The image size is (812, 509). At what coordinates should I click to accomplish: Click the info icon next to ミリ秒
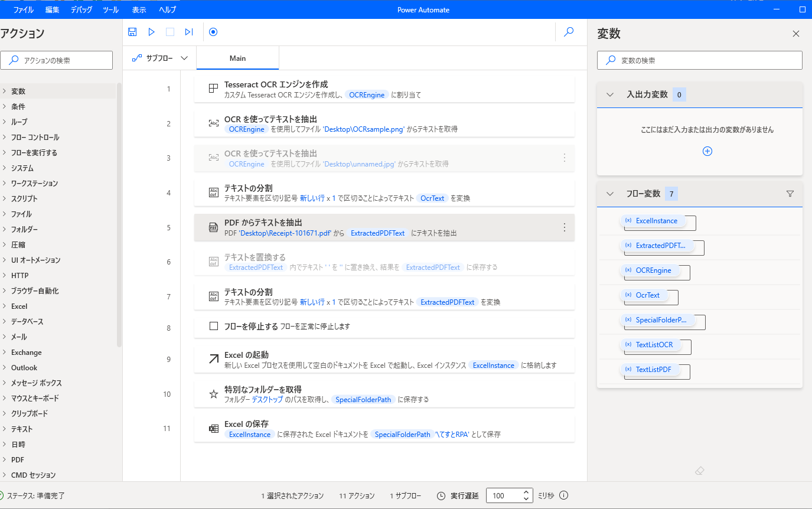(563, 495)
